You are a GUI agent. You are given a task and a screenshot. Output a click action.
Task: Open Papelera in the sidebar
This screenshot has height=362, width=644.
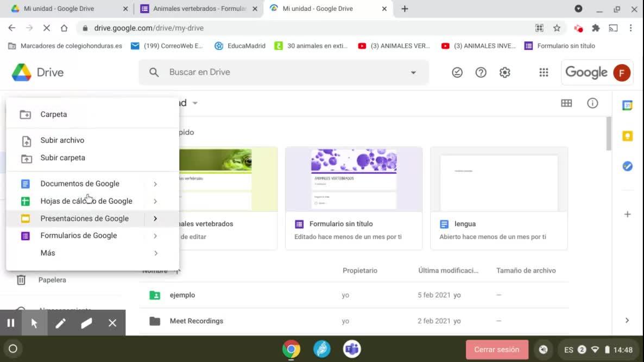click(x=52, y=280)
